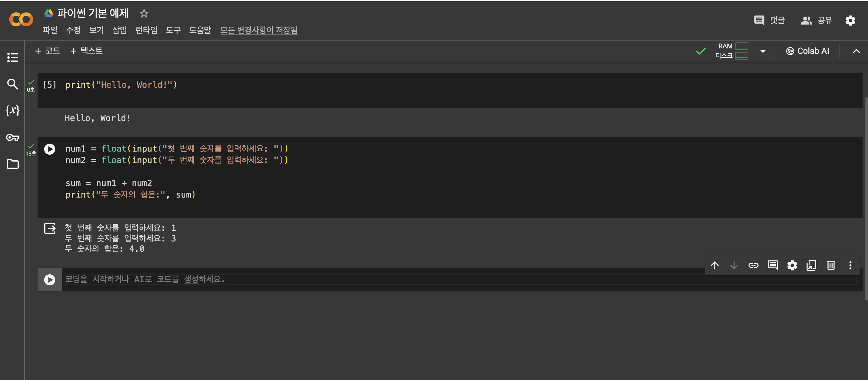868x380 pixels.
Task: Run the num1 num2 sum cell
Action: 50,149
